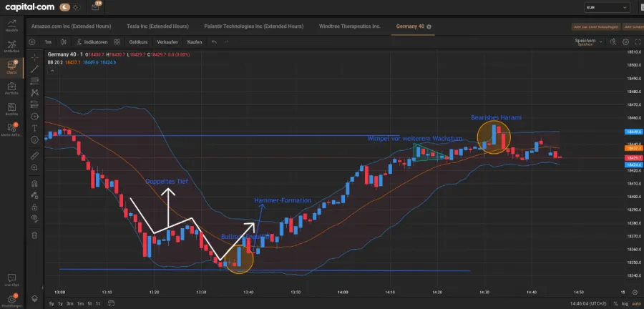Select the trend line drawing tool
The width and height of the screenshot is (644, 309).
pyautogui.click(x=34, y=68)
